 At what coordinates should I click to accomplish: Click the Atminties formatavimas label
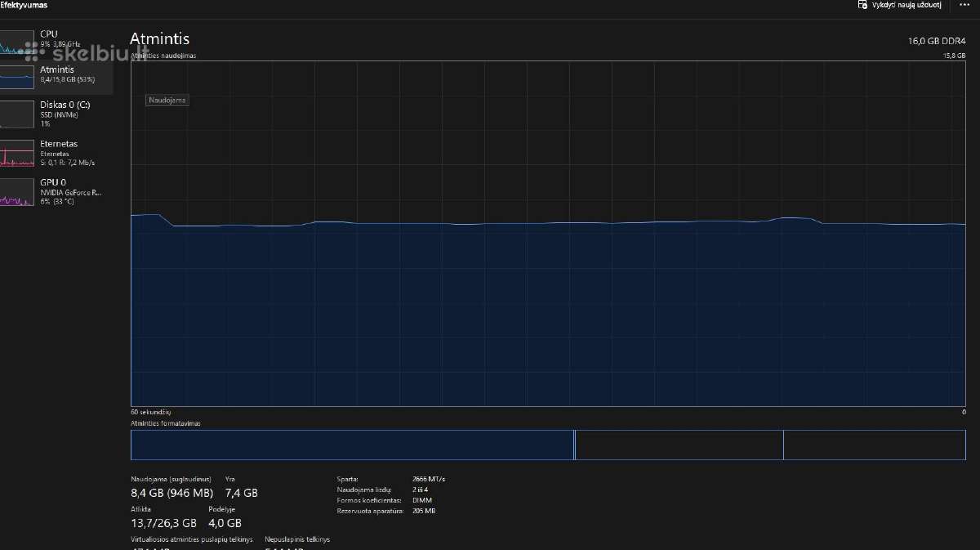166,423
